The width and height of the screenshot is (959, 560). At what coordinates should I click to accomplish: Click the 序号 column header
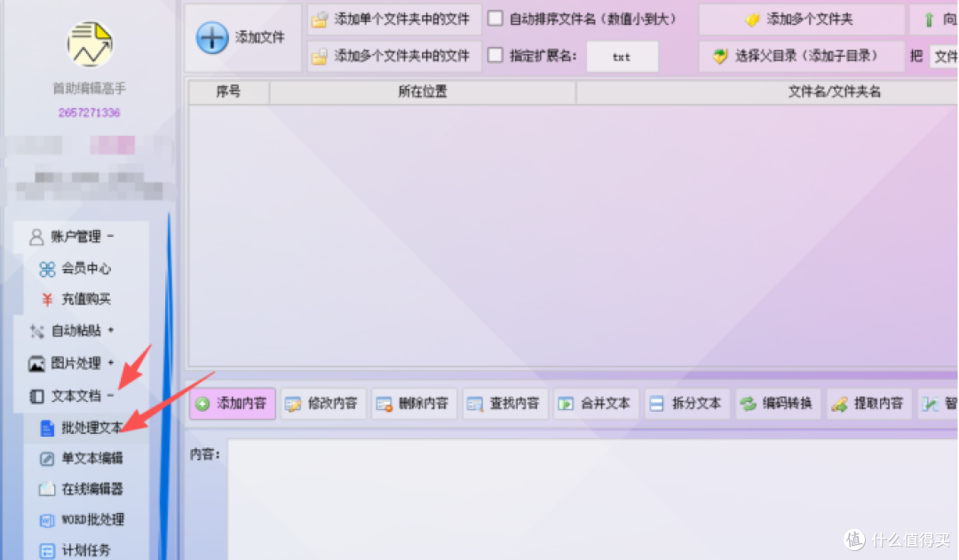228,91
